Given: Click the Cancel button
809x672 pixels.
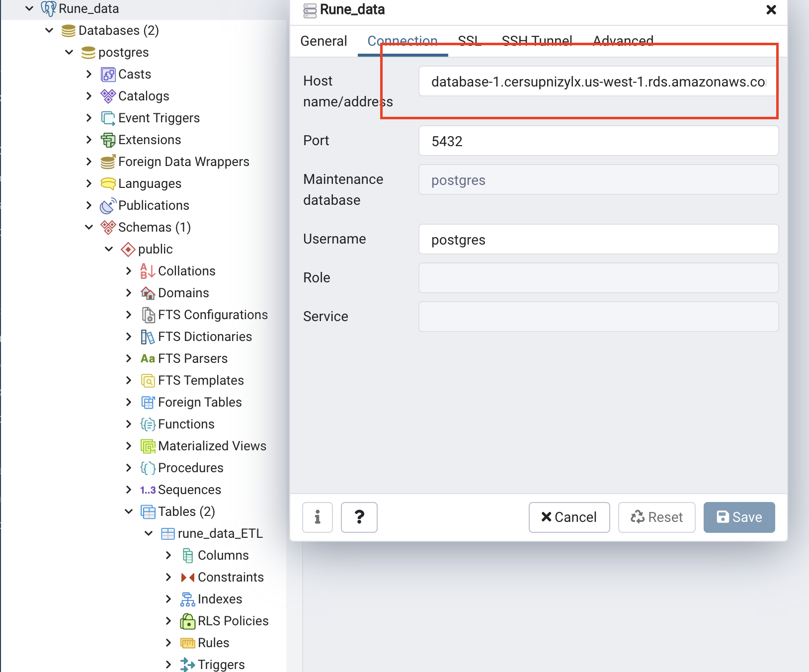Looking at the screenshot, I should click(x=569, y=517).
